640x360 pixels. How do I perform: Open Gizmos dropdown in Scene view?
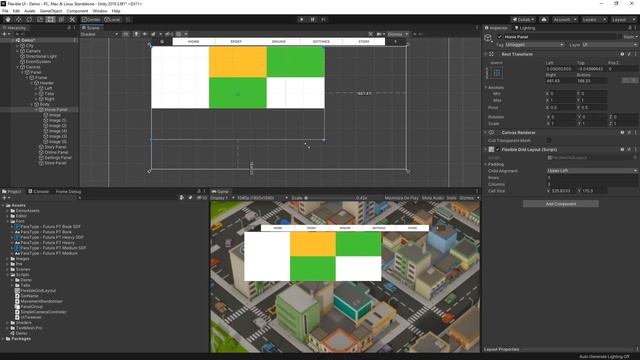point(398,34)
